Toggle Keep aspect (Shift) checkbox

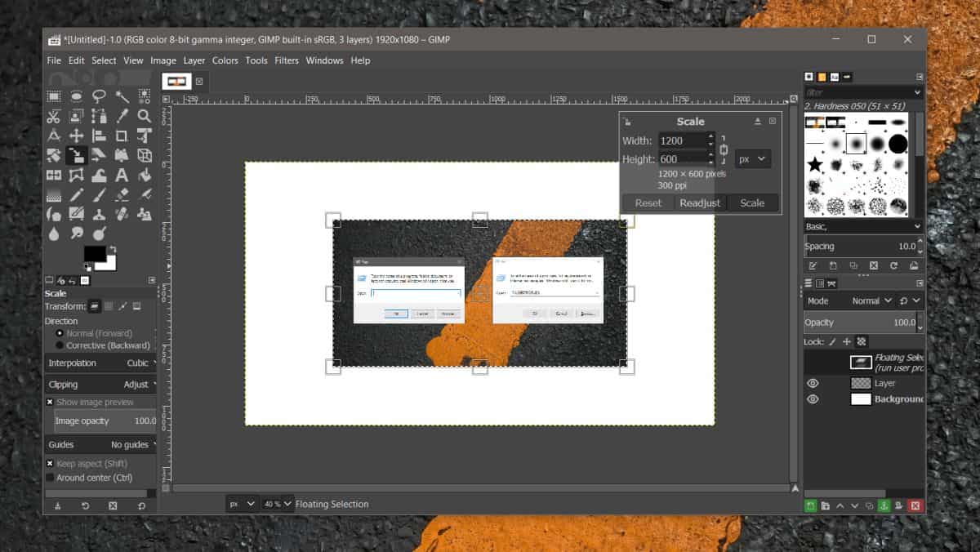point(50,463)
